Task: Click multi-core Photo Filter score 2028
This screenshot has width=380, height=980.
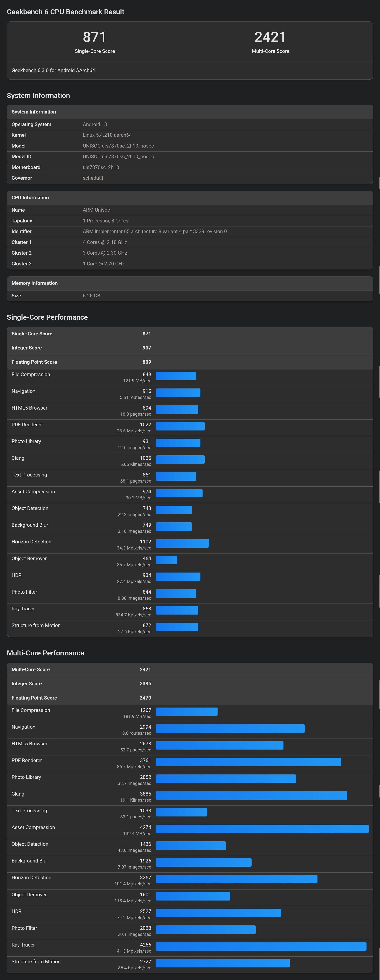Action: 146,928
